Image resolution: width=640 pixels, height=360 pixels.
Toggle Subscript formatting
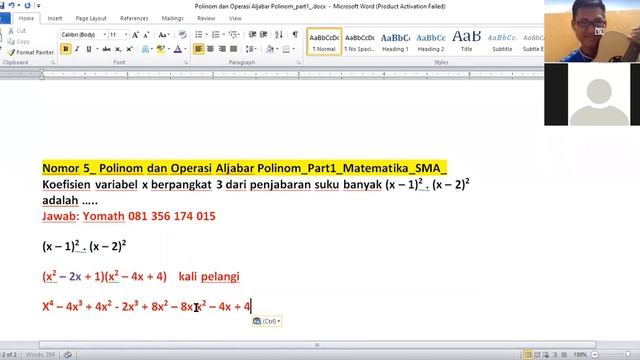[x=118, y=49]
